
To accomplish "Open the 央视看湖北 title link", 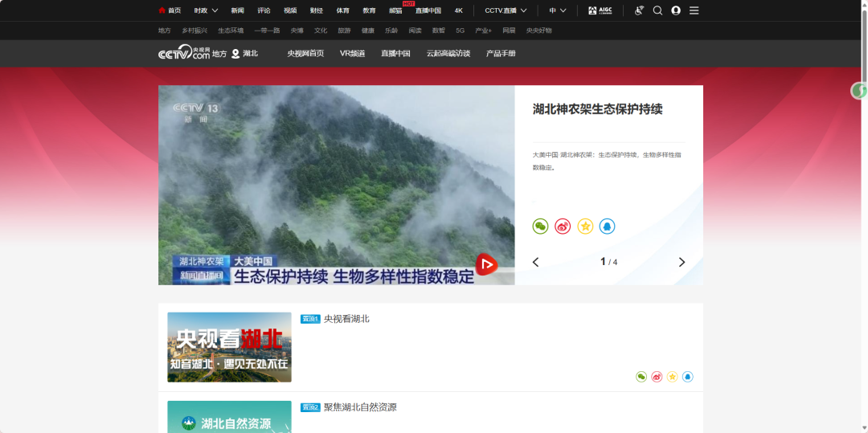I will click(x=346, y=319).
